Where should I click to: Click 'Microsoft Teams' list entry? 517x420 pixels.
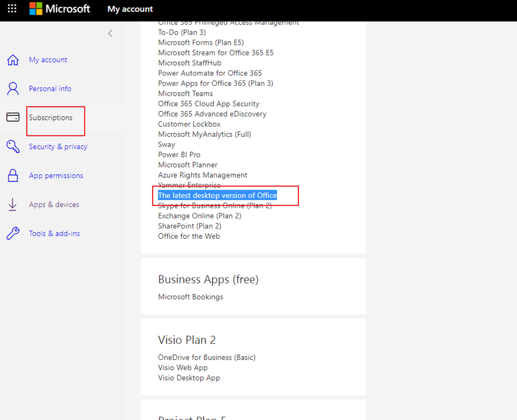coord(186,94)
